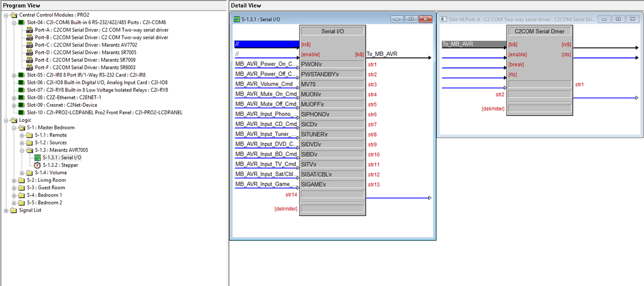Expand the S-1.1 Remote folder
The image size is (644, 286).
point(22,135)
